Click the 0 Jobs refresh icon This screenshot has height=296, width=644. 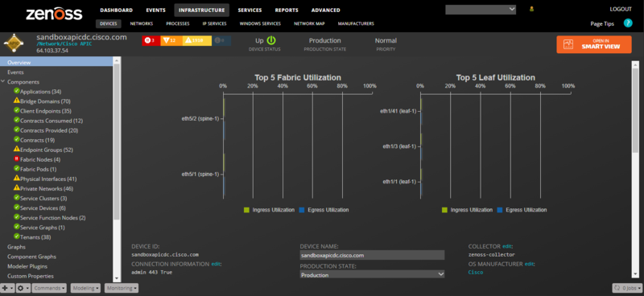pyautogui.click(x=617, y=289)
